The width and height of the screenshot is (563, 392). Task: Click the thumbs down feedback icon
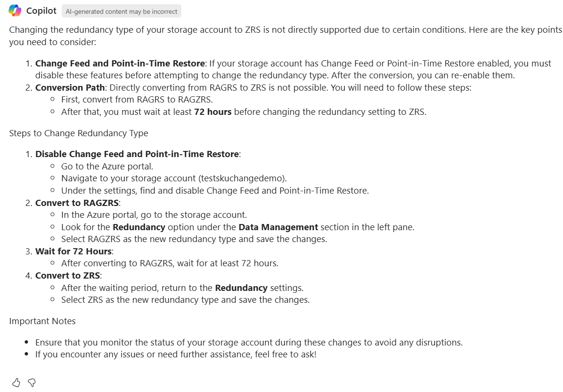pos(32,382)
